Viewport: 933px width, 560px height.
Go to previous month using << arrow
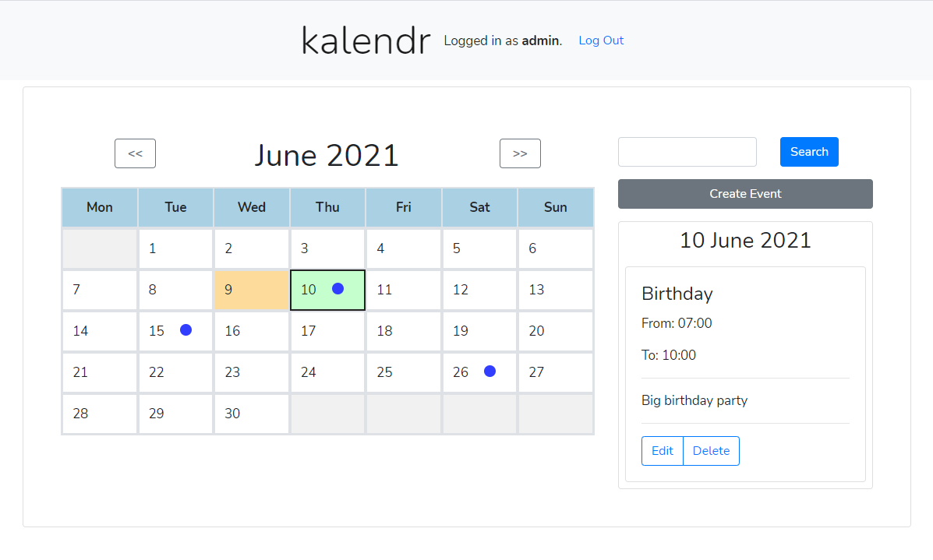(135, 153)
